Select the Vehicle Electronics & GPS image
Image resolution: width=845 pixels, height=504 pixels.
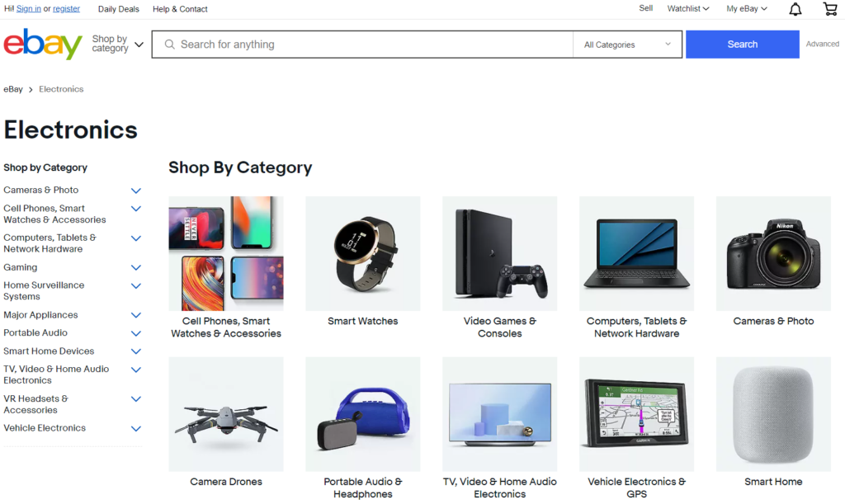coord(636,414)
